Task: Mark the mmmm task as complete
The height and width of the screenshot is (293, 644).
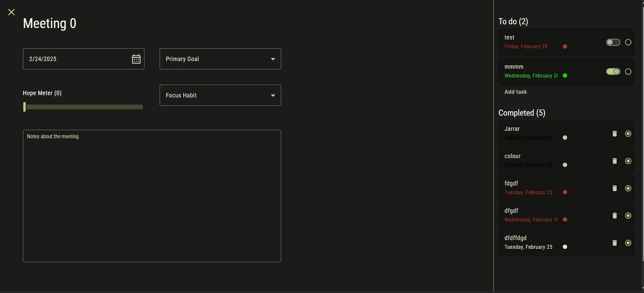Action: point(628,72)
